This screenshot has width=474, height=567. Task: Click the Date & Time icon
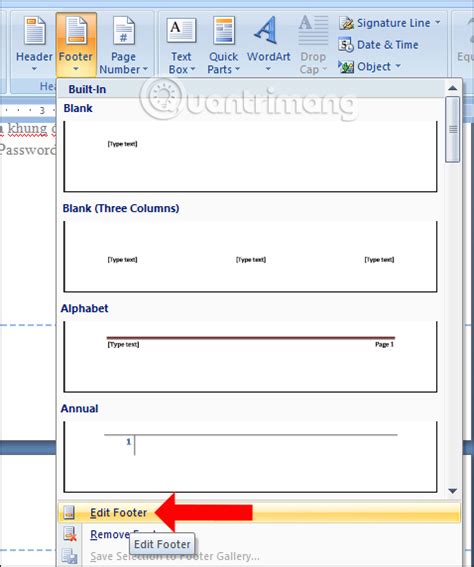click(x=346, y=45)
